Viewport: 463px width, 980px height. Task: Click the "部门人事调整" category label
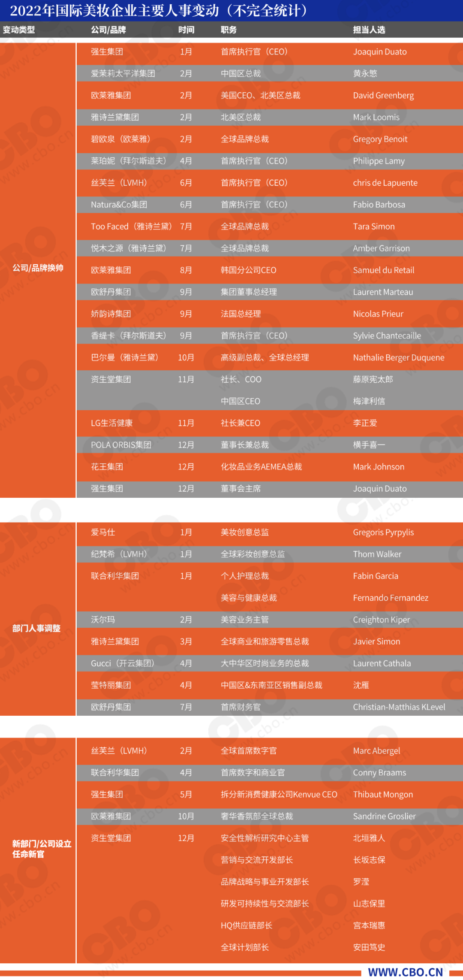pyautogui.click(x=36, y=628)
